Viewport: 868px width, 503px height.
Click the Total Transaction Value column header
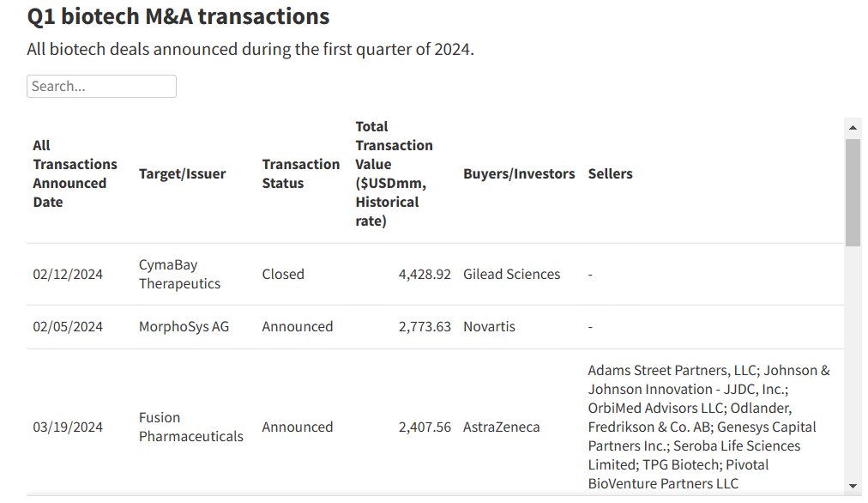[394, 173]
